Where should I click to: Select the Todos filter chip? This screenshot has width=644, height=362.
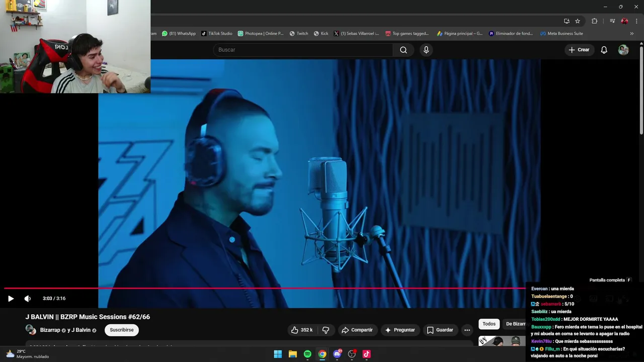(489, 324)
